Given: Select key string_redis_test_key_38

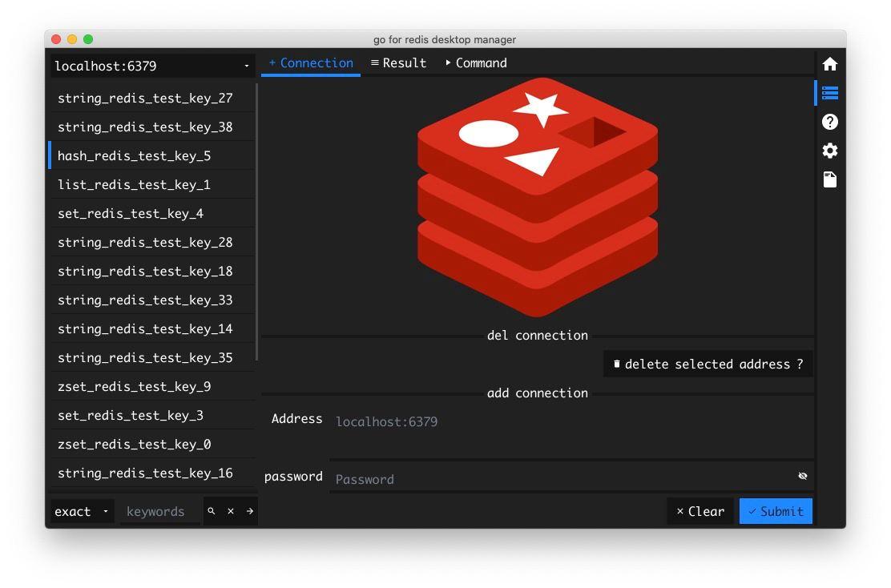Looking at the screenshot, I should click(x=152, y=127).
